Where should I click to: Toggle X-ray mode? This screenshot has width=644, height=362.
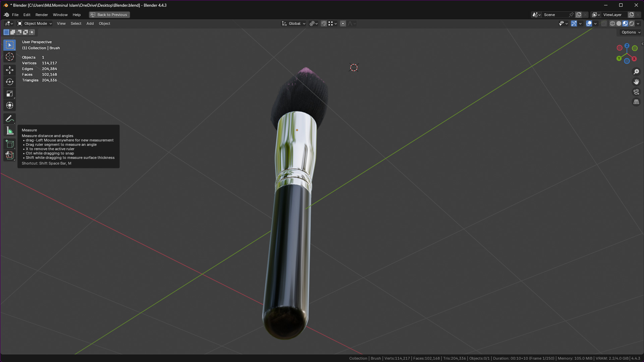coord(604,23)
